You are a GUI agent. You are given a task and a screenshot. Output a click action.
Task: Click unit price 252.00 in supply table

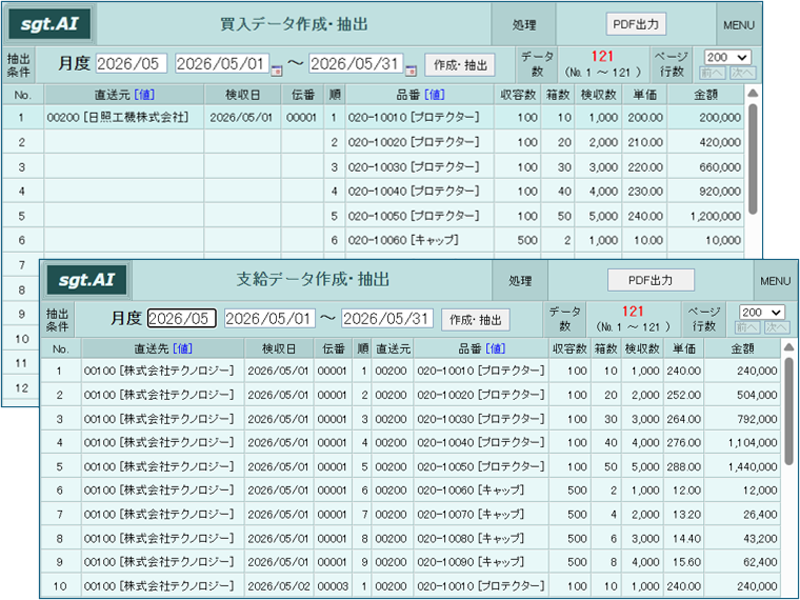(684, 395)
